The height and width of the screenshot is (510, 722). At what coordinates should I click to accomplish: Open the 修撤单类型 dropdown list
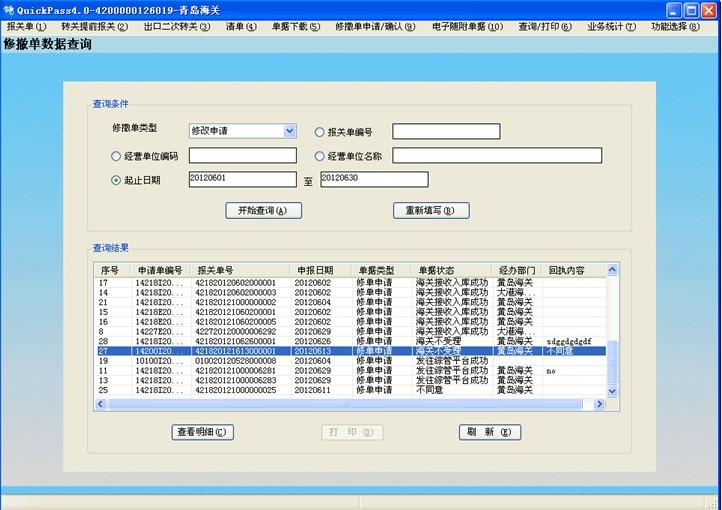290,131
